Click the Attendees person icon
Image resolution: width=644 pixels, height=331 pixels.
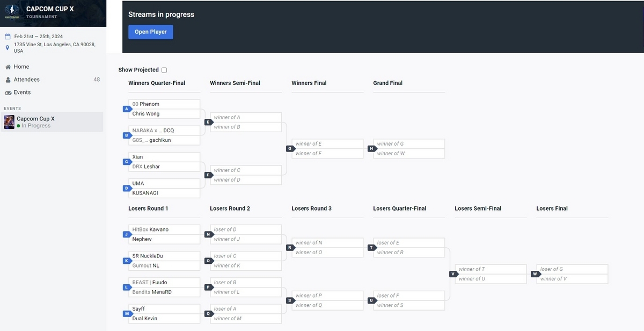click(x=8, y=80)
